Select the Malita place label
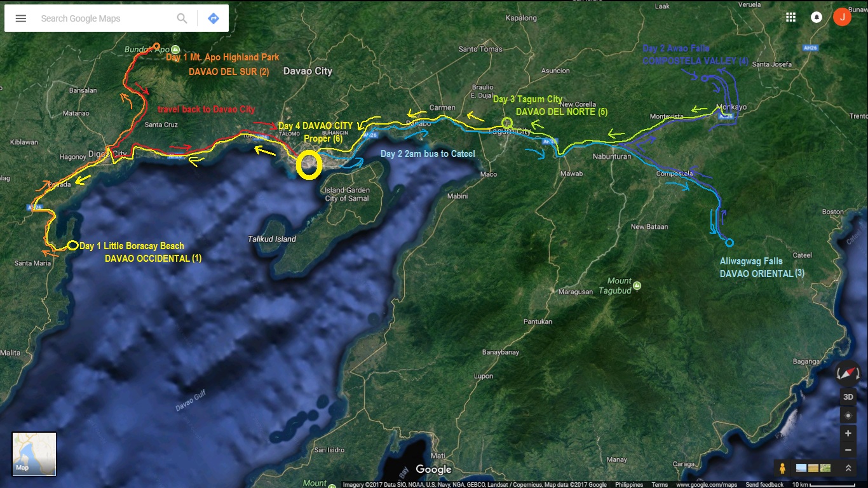 point(10,353)
